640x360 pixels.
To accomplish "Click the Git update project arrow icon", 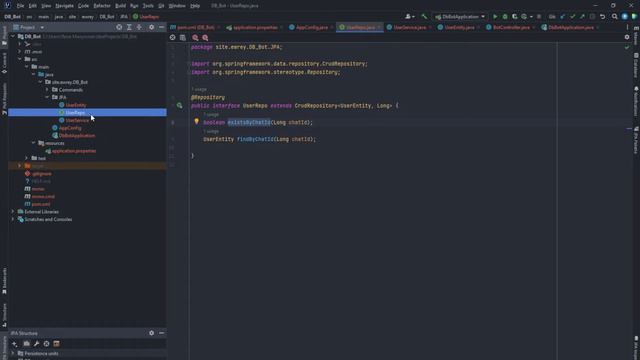I will point(563,17).
